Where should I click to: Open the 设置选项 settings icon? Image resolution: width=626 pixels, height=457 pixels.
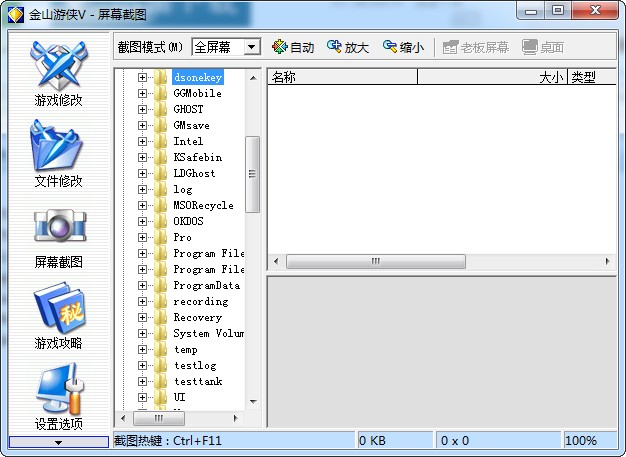(59, 388)
